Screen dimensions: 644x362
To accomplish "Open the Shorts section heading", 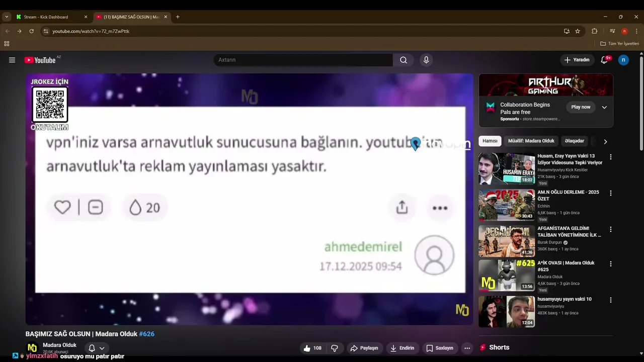I will (x=499, y=347).
